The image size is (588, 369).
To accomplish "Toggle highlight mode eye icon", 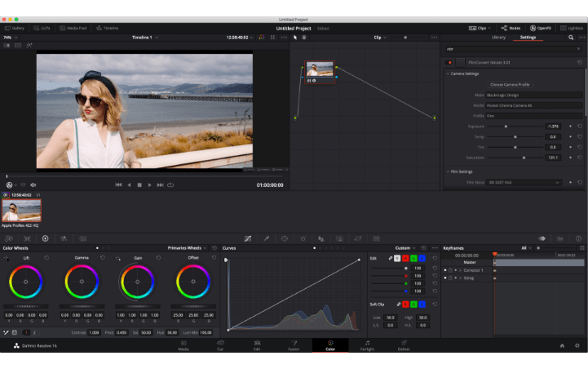I will click(542, 238).
